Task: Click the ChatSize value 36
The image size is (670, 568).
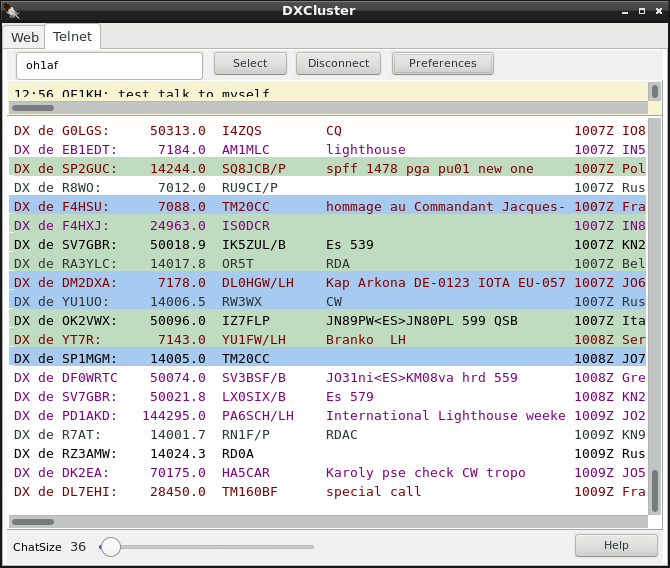Action: click(x=78, y=547)
